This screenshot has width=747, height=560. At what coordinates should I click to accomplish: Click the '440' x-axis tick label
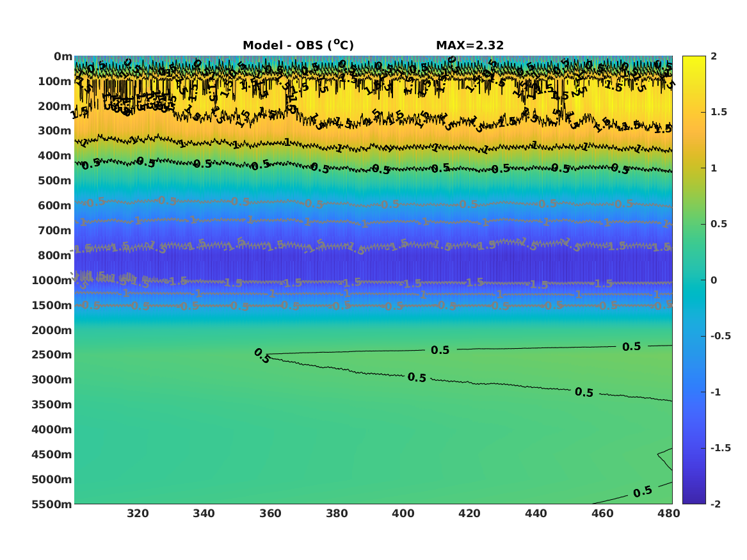[x=536, y=513]
